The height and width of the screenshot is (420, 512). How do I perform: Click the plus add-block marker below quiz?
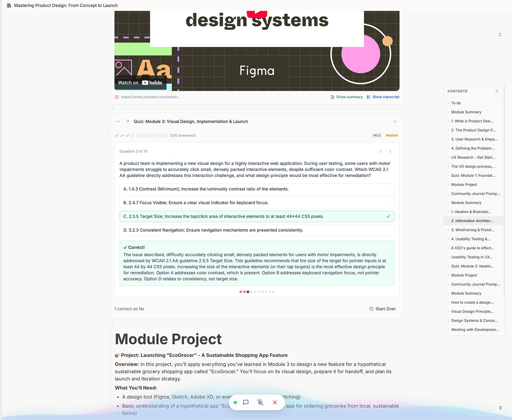pyautogui.click(x=113, y=323)
